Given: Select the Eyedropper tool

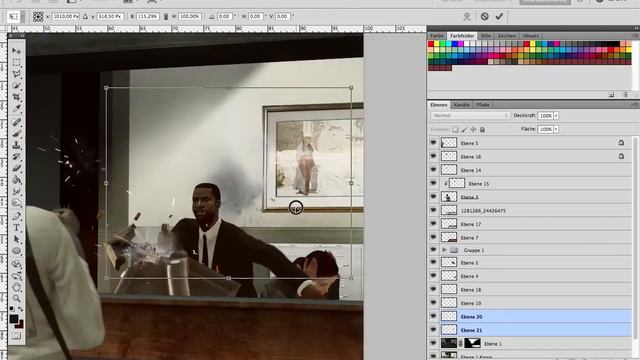Looking at the screenshot, I should pos(16,109).
